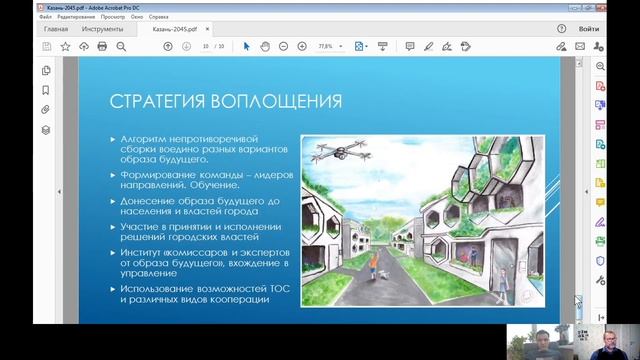The width and height of the screenshot is (640, 360).
Task: Click the scrollbar up arrow
Action: (579, 63)
